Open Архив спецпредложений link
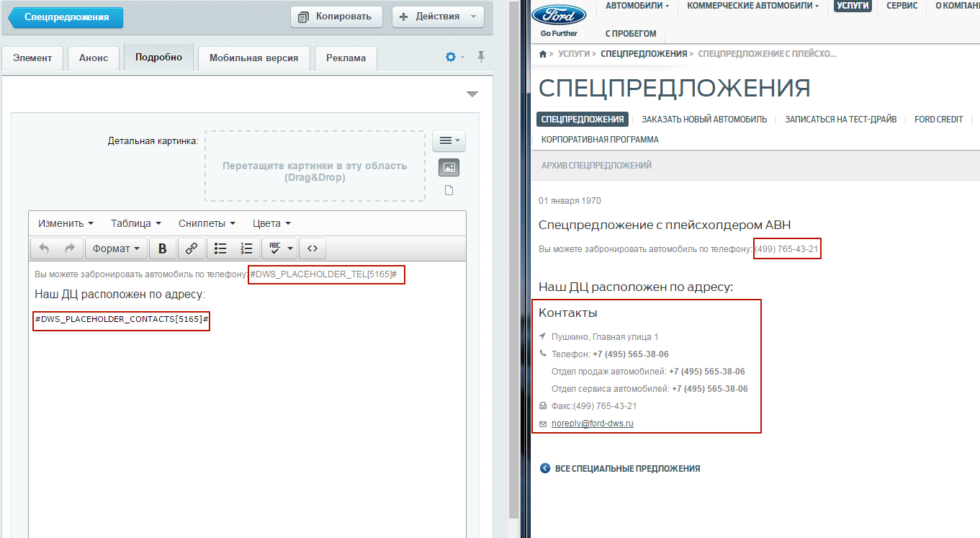 [597, 166]
